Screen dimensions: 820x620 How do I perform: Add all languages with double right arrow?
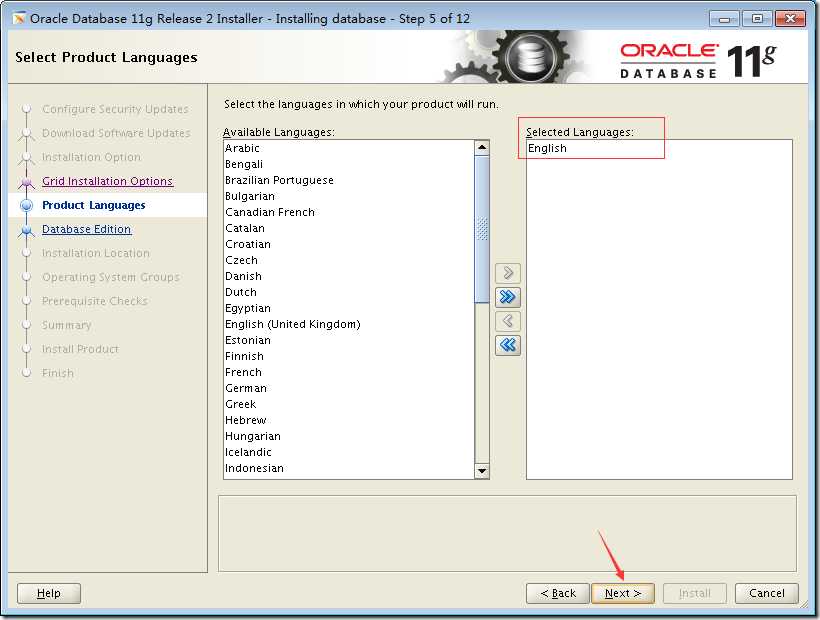[507, 297]
